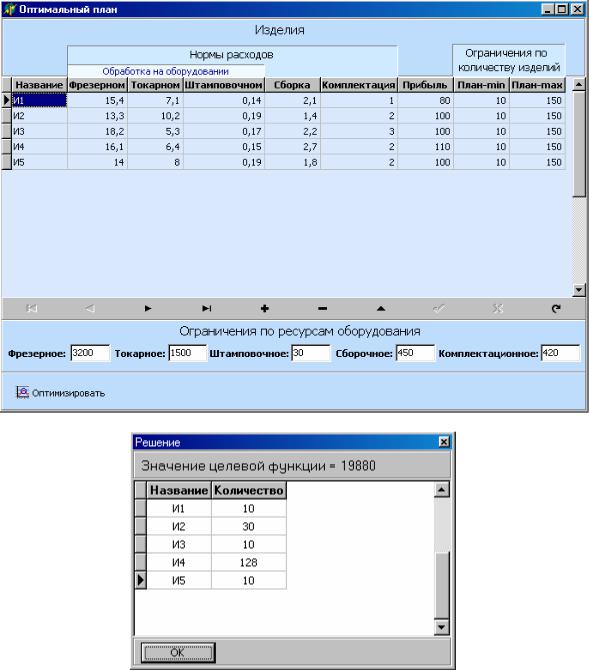Select И4 cell in products grid
This screenshot has height=670, width=589.
coord(39,147)
